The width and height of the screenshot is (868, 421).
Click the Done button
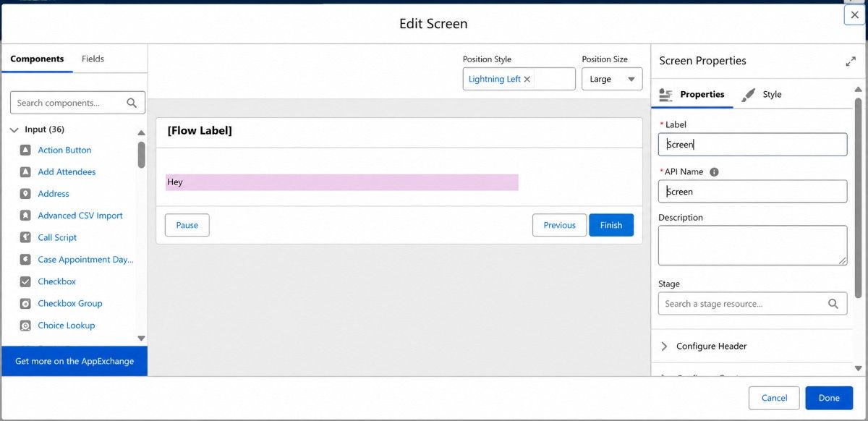829,398
